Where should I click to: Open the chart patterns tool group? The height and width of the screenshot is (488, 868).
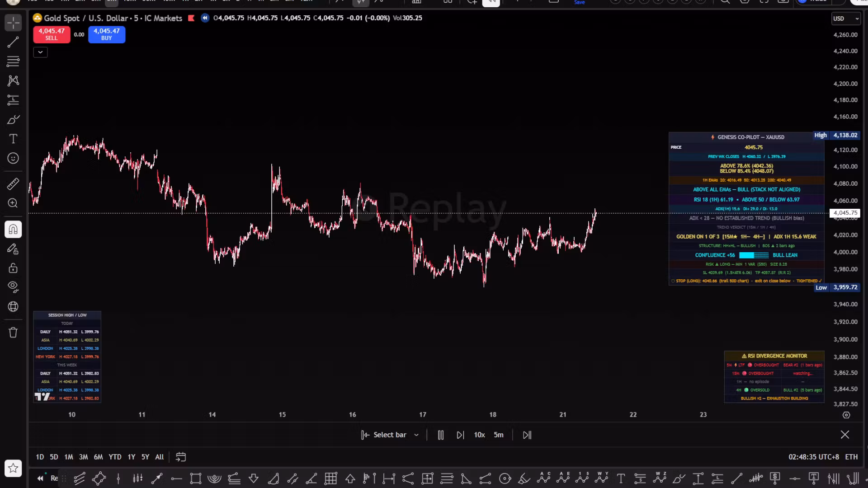pos(13,80)
